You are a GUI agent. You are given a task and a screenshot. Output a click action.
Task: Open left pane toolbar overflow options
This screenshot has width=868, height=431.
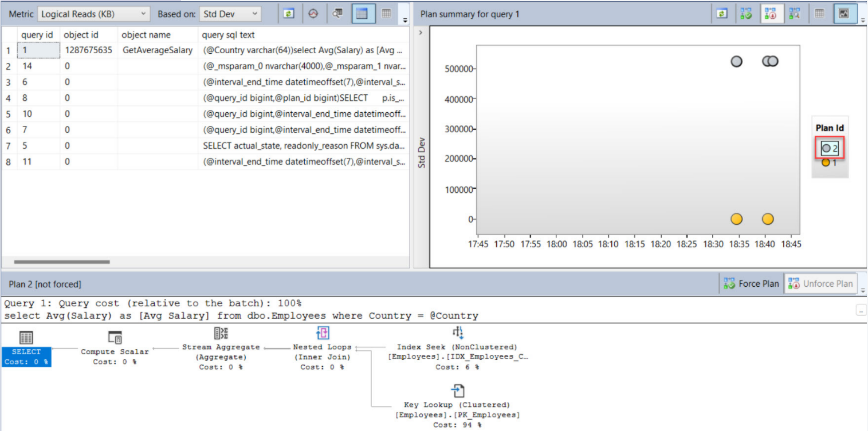[x=405, y=20]
